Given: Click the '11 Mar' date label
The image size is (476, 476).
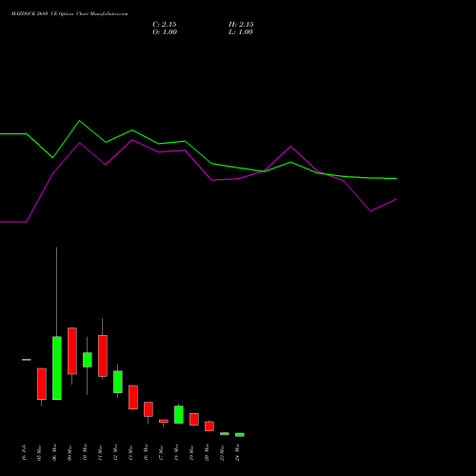Looking at the screenshot, I should [x=100, y=452].
